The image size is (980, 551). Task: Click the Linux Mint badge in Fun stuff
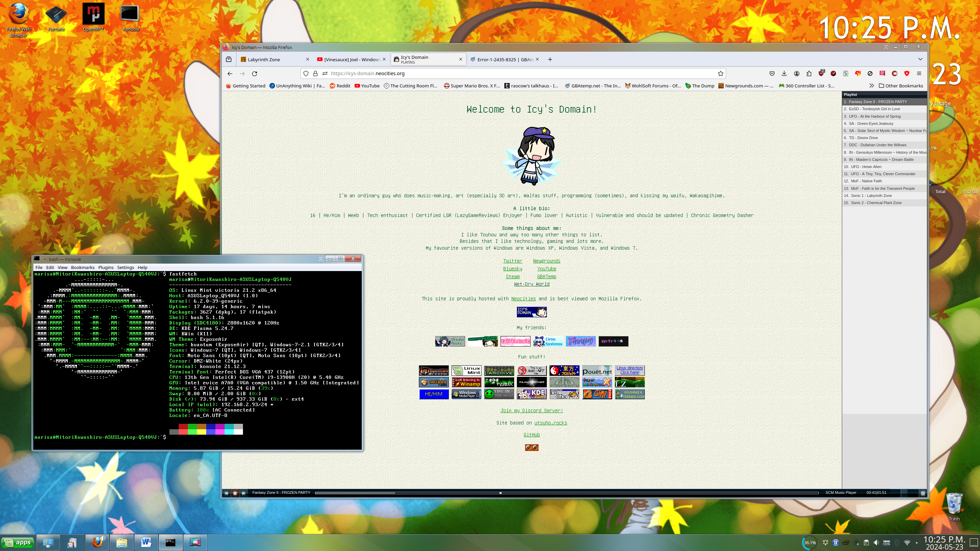[x=467, y=370]
